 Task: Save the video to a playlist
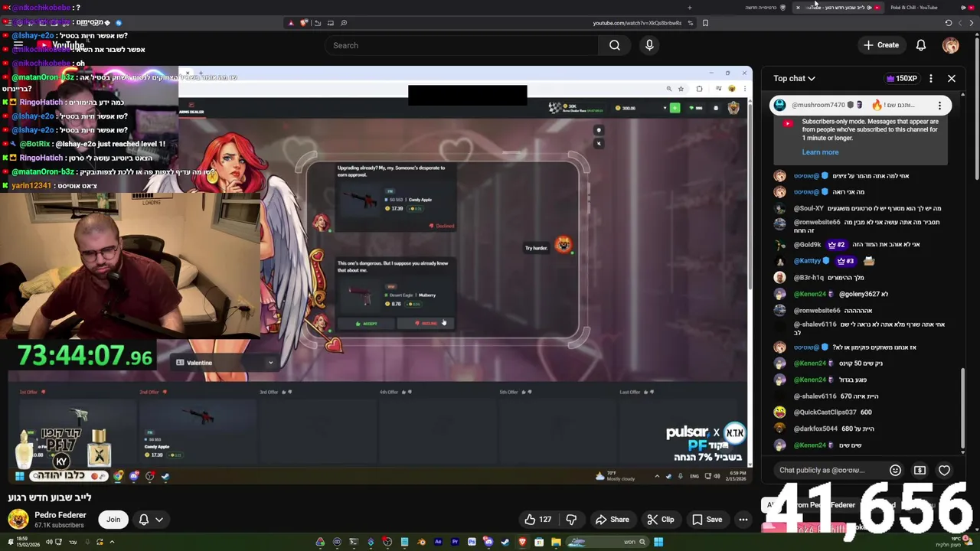point(707,520)
